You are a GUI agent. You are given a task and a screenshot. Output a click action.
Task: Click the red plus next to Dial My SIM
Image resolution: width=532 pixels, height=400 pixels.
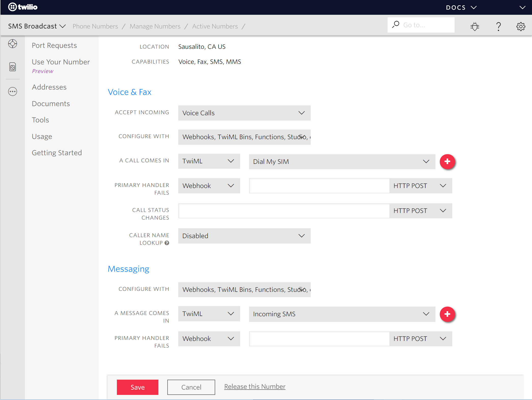coord(447,162)
